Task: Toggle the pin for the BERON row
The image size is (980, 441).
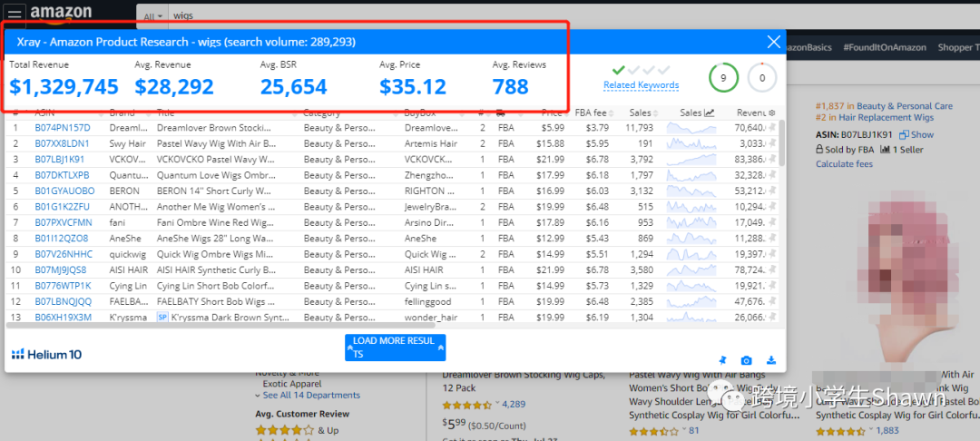Action: tap(772, 191)
